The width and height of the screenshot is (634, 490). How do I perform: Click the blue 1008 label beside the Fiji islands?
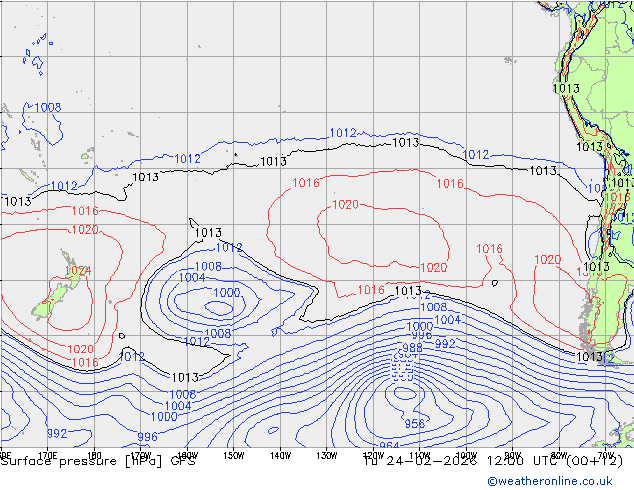click(48, 108)
